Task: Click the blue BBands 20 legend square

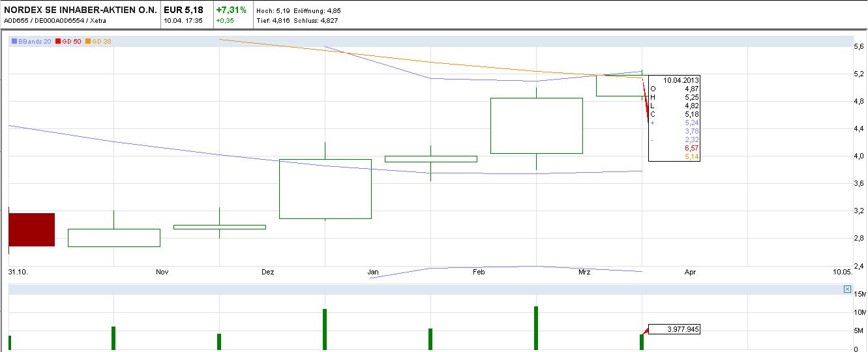Action: coord(14,42)
